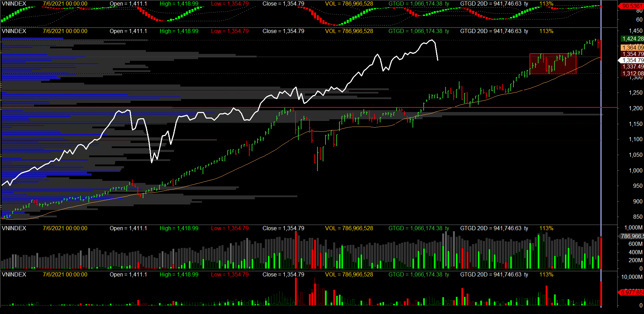
Task: Select the 1,312.08 price level label
Action: tap(632, 73)
